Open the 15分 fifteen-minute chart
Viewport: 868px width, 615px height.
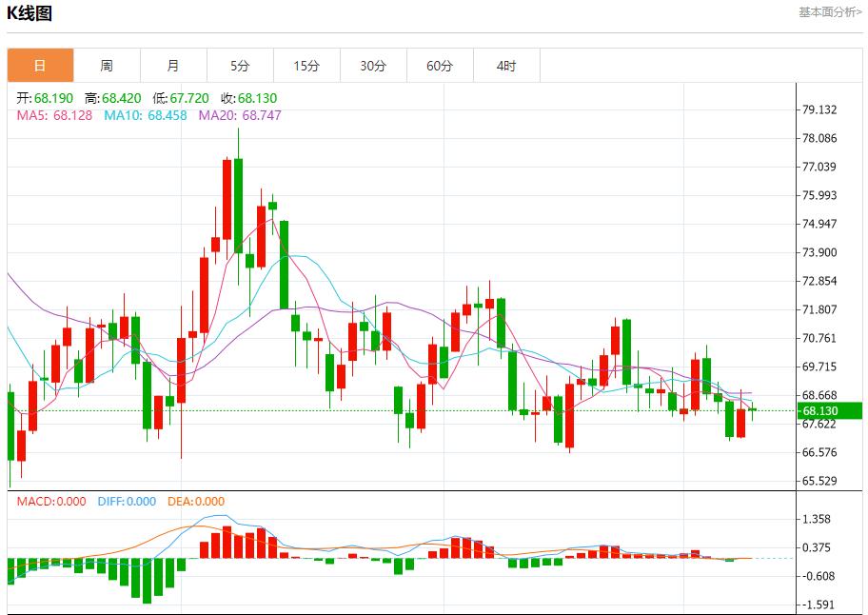coord(306,65)
